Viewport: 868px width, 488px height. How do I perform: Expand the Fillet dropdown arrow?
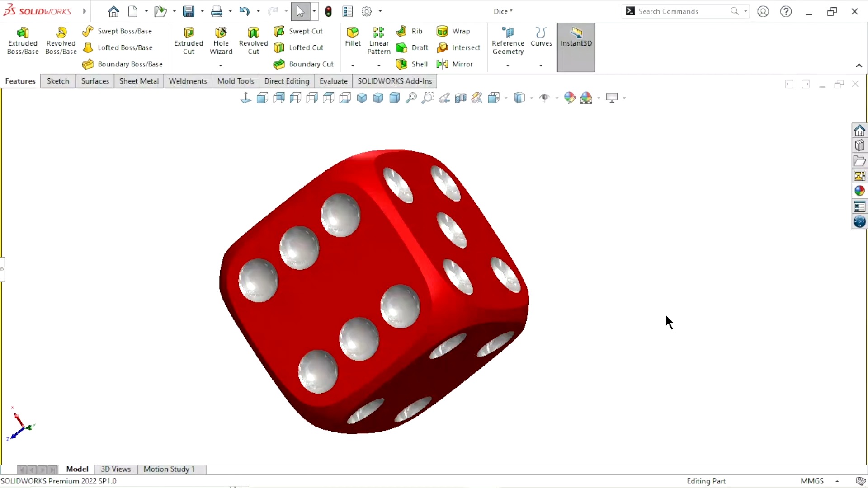click(x=353, y=66)
